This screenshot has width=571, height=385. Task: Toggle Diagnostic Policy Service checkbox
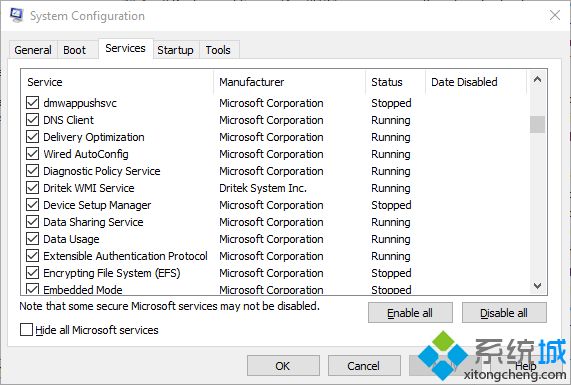click(x=32, y=171)
